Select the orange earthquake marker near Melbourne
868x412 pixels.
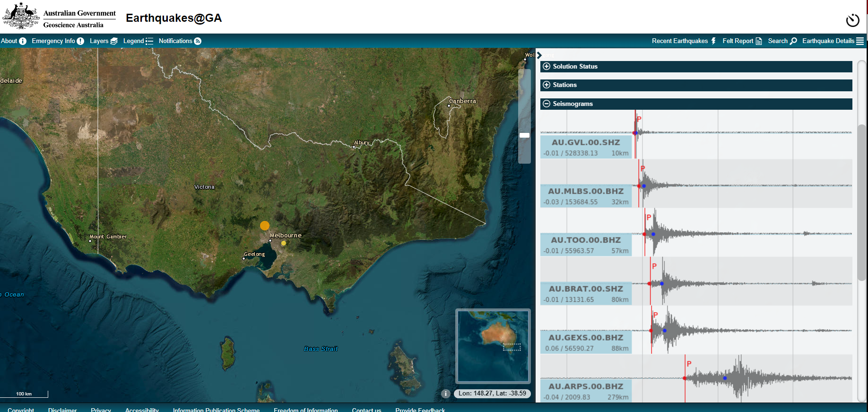tap(265, 226)
